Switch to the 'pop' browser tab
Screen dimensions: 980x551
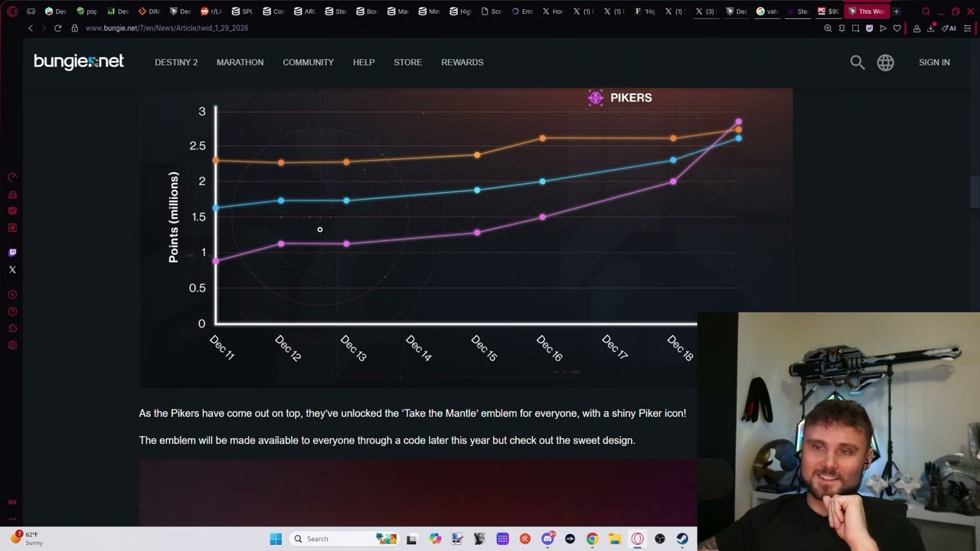87,11
